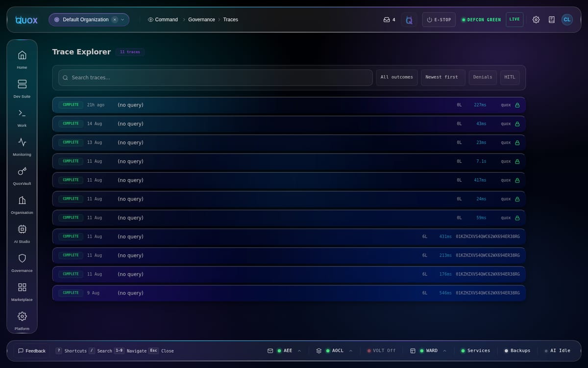Toggle VOLT Off status

click(x=381, y=351)
